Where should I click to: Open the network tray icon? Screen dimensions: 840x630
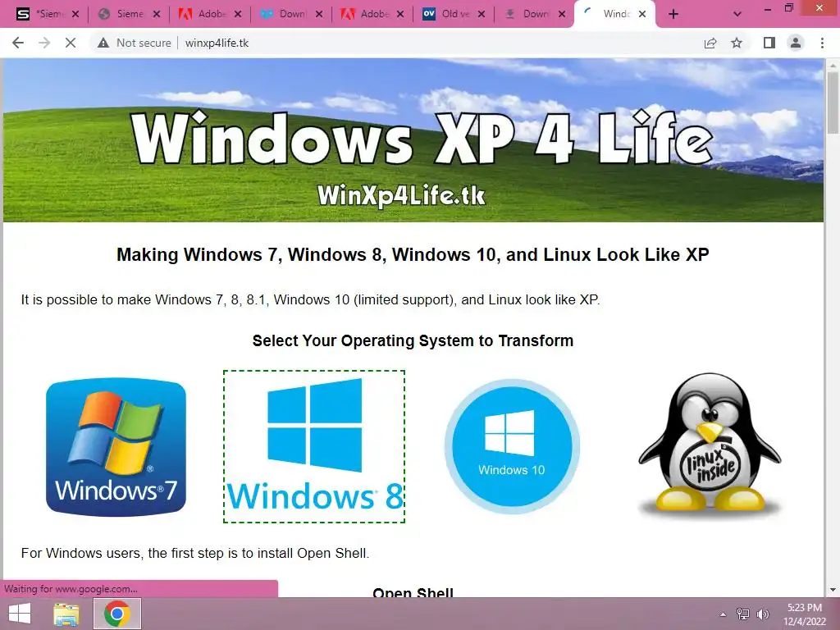click(x=743, y=614)
